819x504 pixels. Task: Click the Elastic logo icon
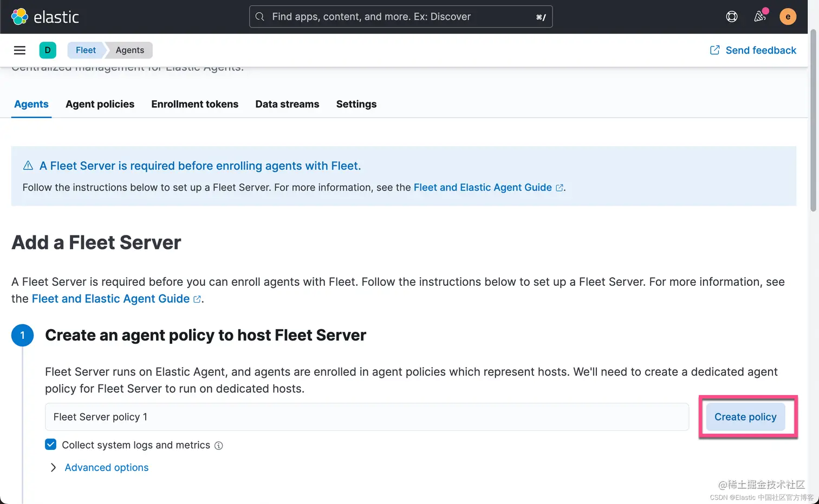pos(19,17)
